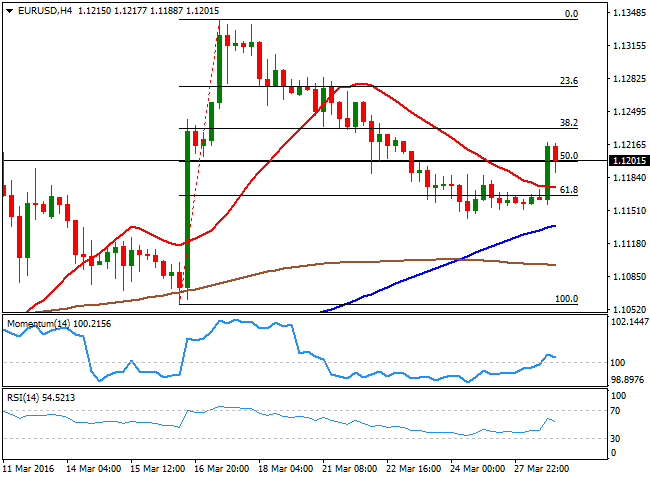Select the blue moving average line endpoint

tap(554, 226)
